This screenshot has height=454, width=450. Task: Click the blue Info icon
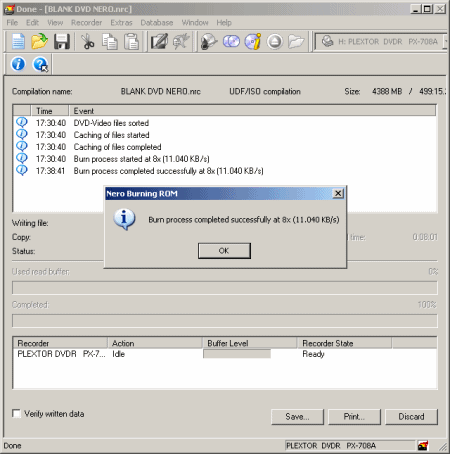click(x=18, y=64)
